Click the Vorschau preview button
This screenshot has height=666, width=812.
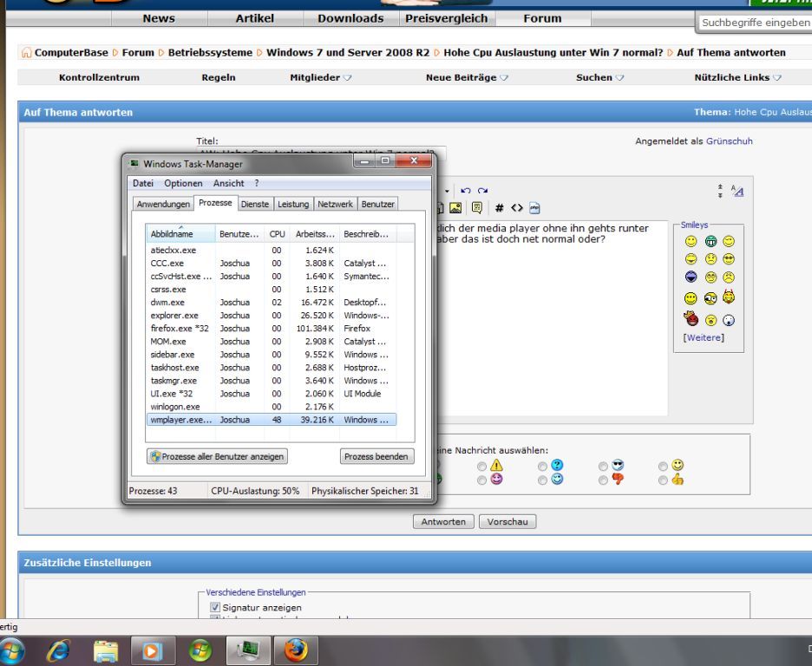click(507, 522)
